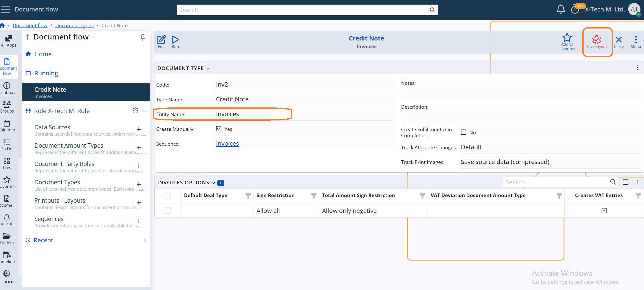Click the Edit pencil icon
644x290 pixels.
pos(161,42)
